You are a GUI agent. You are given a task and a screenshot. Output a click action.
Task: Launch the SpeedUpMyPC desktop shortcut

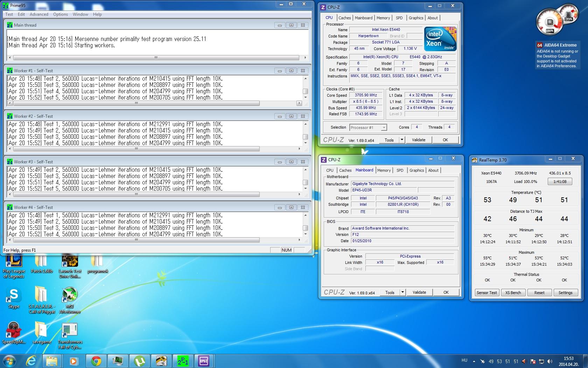coord(14,333)
